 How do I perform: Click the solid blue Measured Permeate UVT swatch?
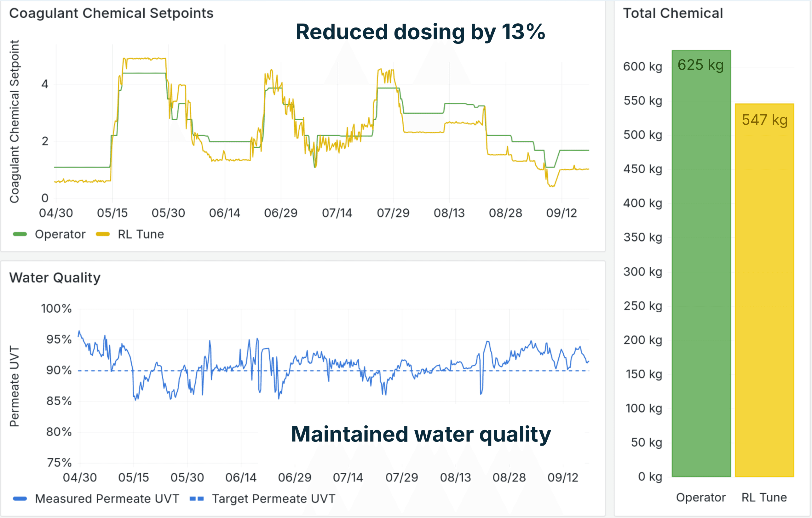(20, 499)
